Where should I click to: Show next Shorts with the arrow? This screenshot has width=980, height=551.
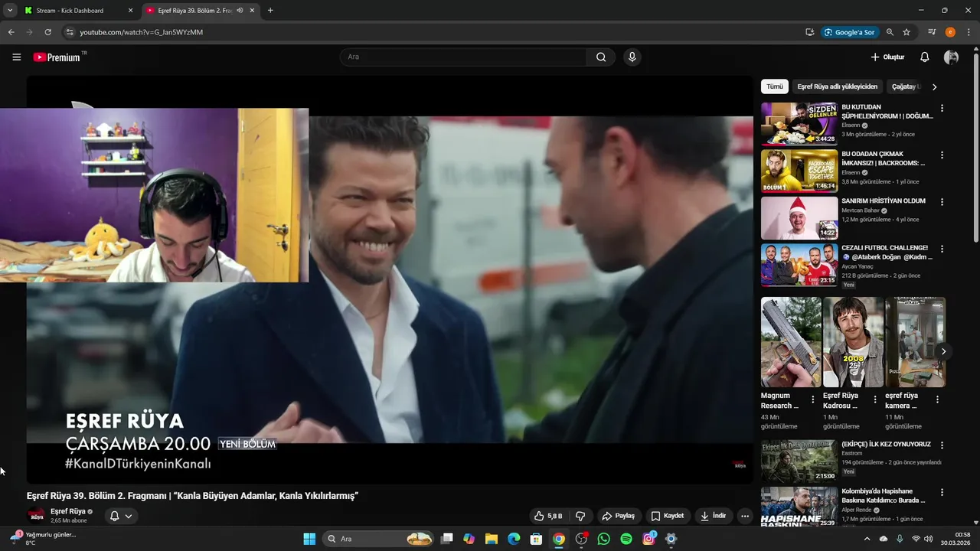(944, 351)
